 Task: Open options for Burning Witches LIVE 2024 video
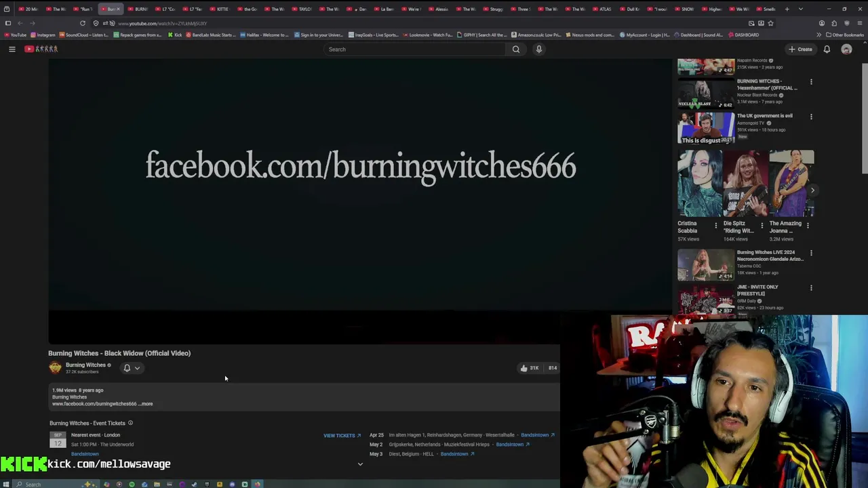point(811,253)
